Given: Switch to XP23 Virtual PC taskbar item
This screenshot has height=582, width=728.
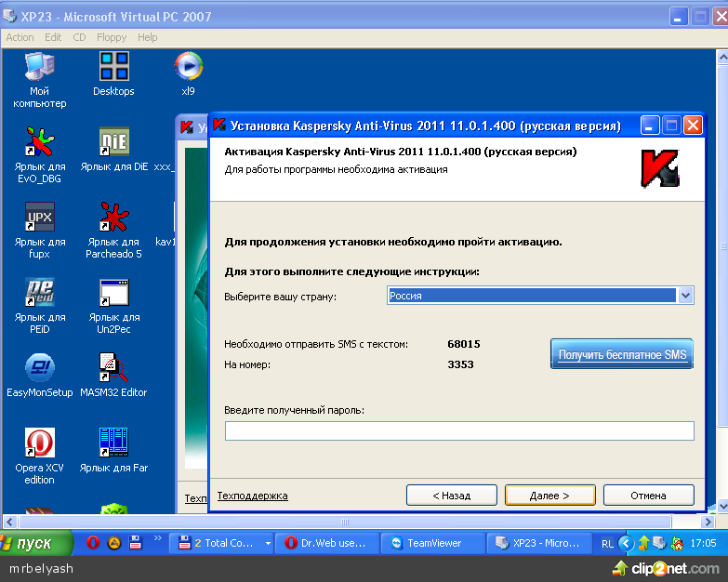Looking at the screenshot, I should click(x=539, y=543).
